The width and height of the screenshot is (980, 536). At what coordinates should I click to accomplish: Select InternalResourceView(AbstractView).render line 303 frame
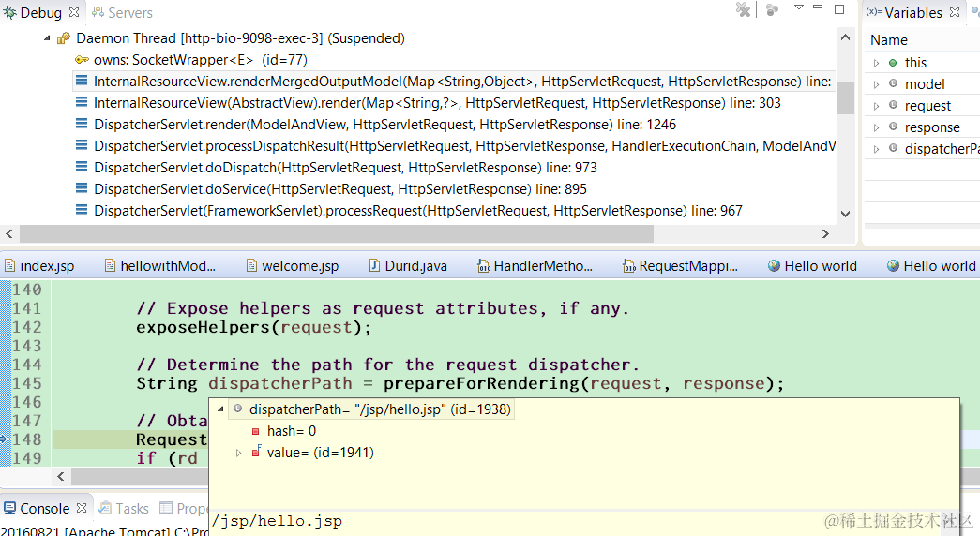(437, 103)
